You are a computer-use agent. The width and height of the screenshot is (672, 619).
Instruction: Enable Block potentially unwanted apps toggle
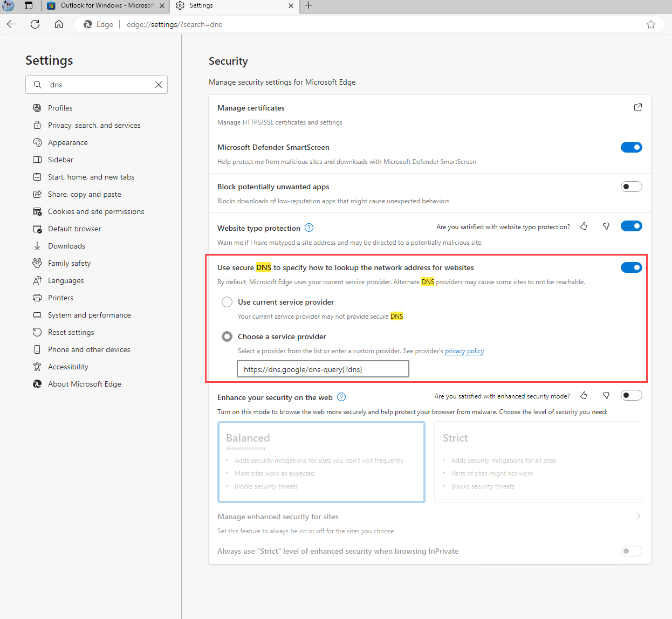point(632,187)
